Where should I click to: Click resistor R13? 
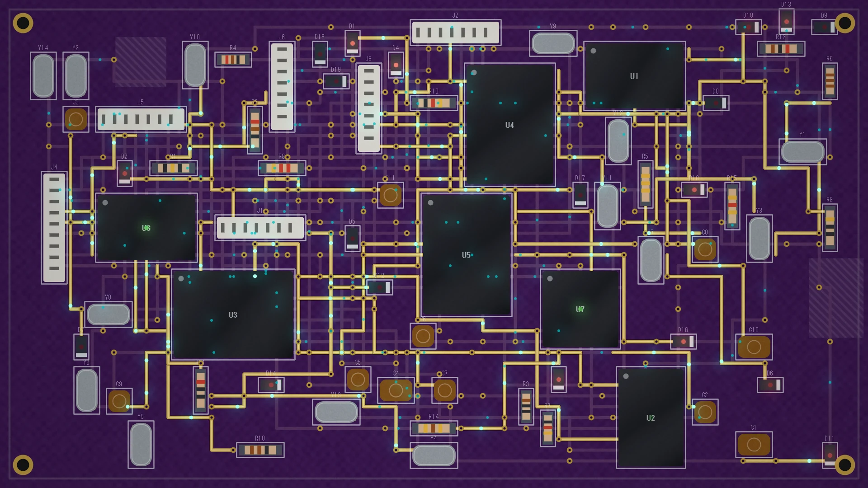(434, 103)
